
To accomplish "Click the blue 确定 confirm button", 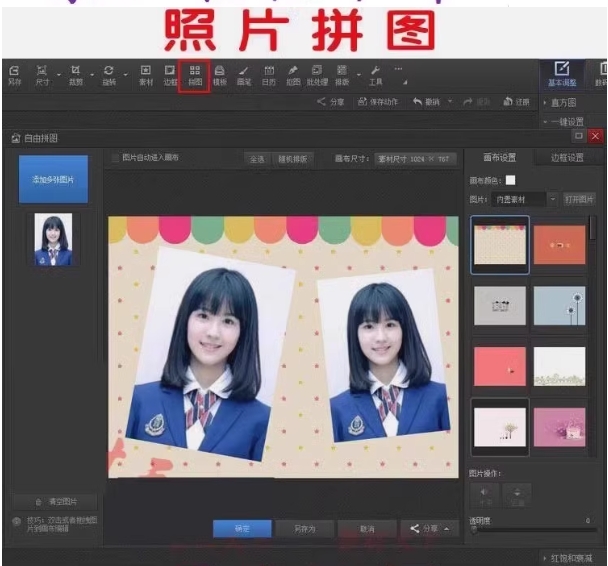I will (241, 528).
